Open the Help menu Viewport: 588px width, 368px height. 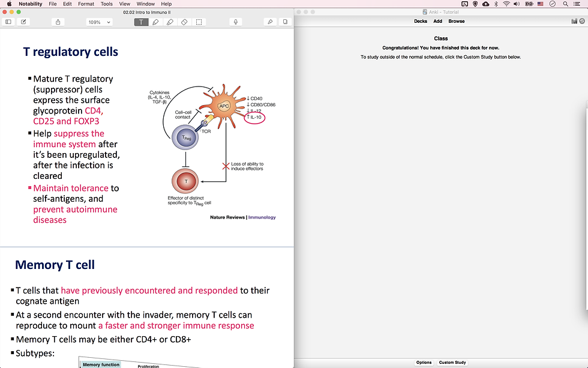coord(166,4)
